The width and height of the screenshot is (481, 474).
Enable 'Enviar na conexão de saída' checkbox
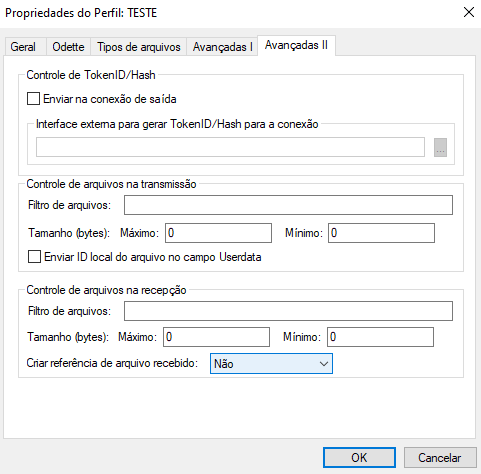pyautogui.click(x=33, y=99)
